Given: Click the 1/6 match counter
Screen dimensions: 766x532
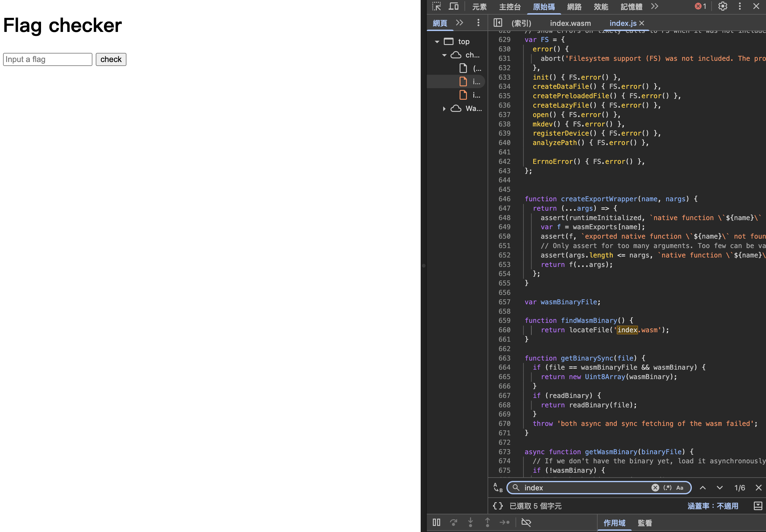Looking at the screenshot, I should [x=739, y=487].
